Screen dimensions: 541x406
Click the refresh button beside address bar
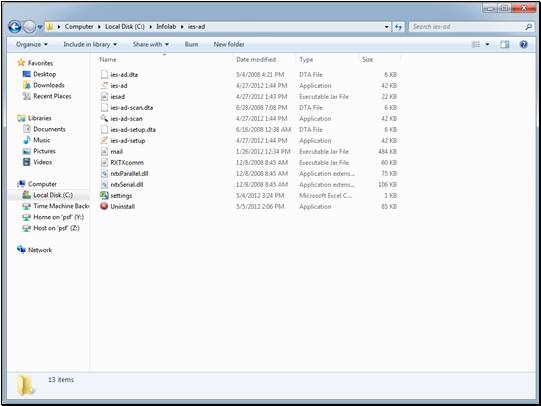point(398,27)
